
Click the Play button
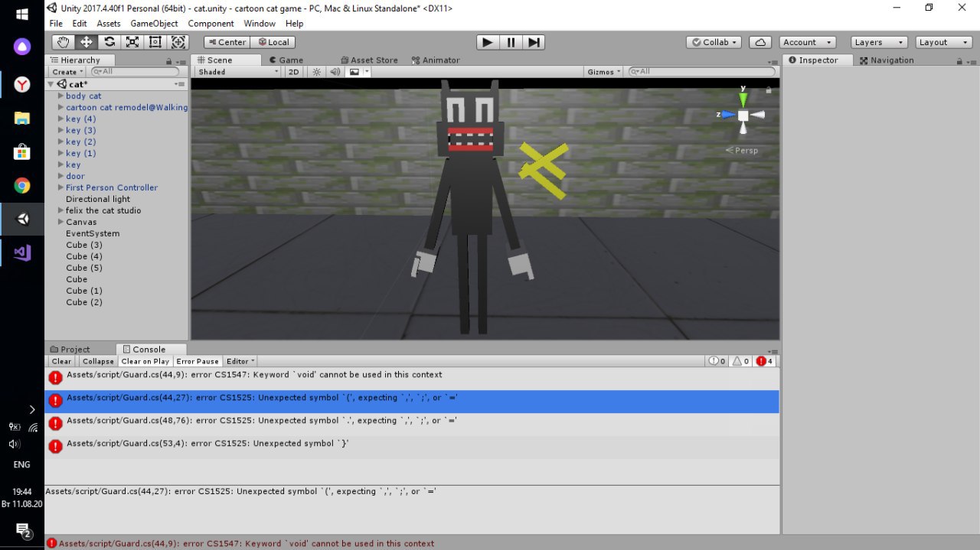[x=487, y=42]
